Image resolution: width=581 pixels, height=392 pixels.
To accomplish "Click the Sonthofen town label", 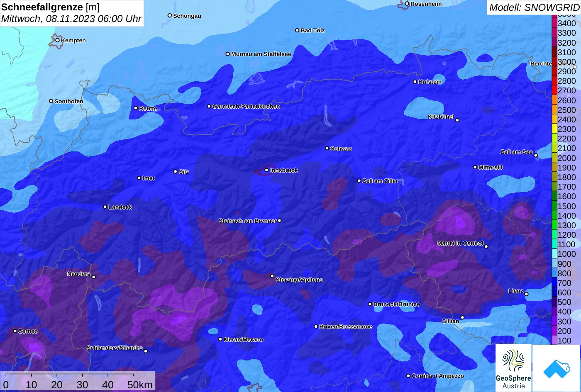I will click(x=69, y=101).
